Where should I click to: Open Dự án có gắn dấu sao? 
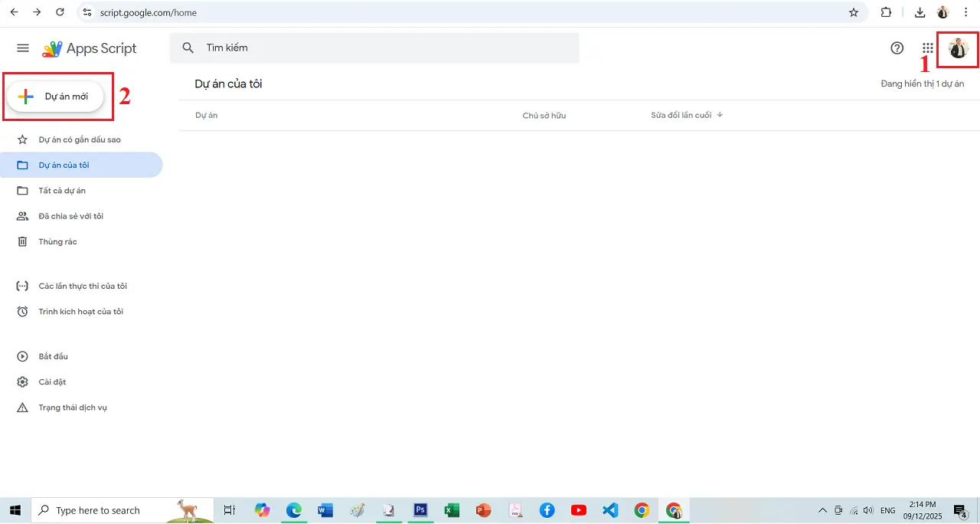80,139
